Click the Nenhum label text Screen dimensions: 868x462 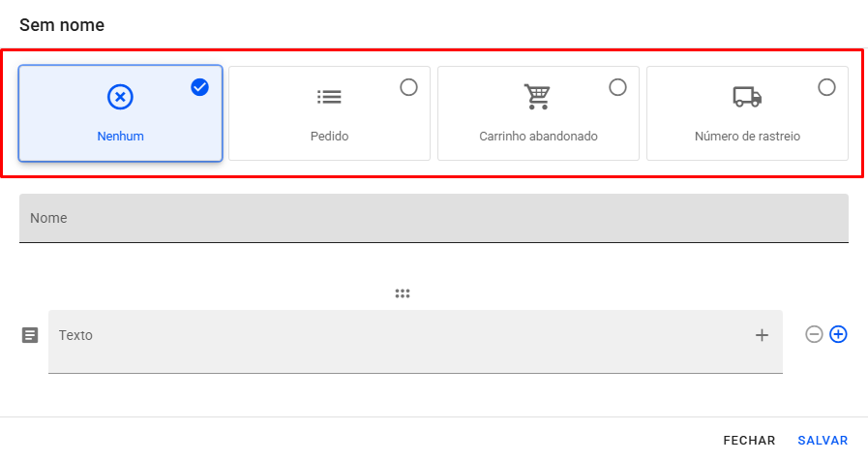pos(120,137)
